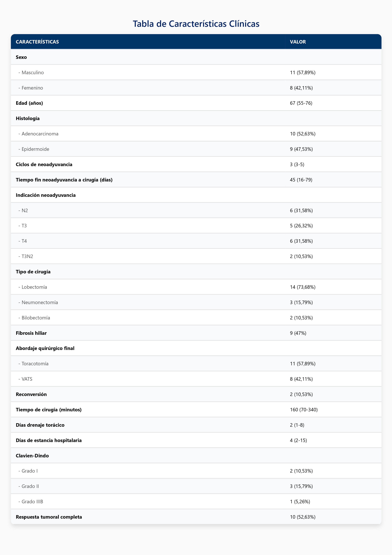The width and height of the screenshot is (392, 555).
Task: Click the 'Tabla de Características Clínicas' title
Action: [x=196, y=24]
